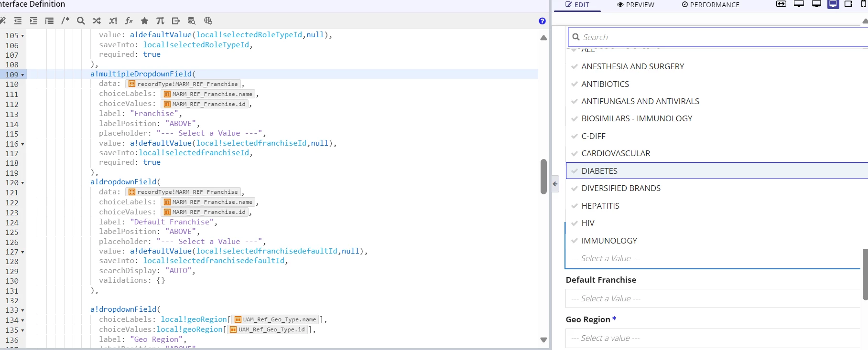Click a!multipleDropdownField on line 109

pos(141,74)
